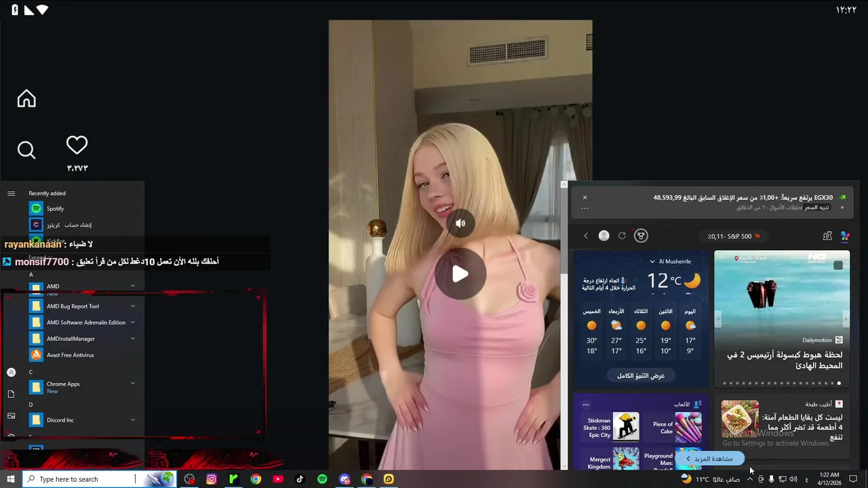Jump to letter D header in app list

point(31,405)
